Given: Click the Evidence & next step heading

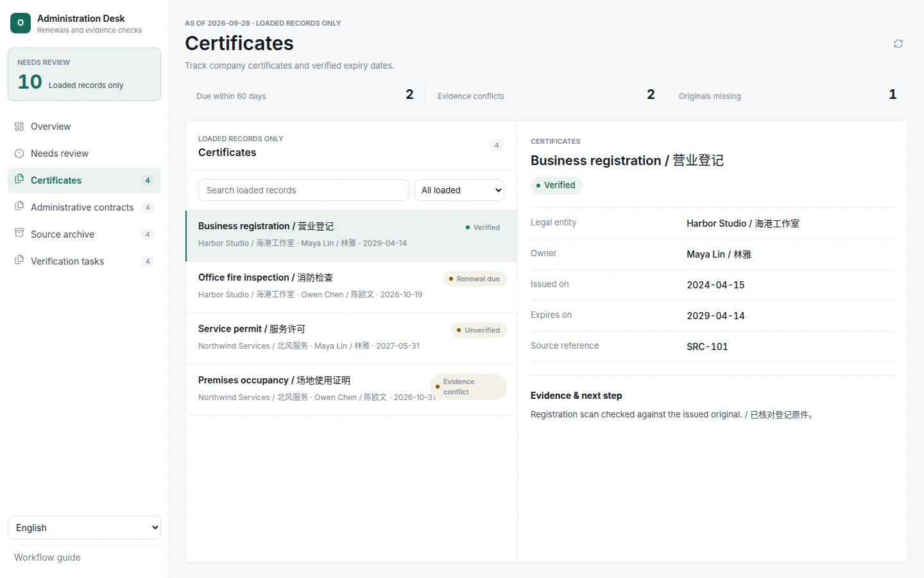Looking at the screenshot, I should tap(576, 396).
